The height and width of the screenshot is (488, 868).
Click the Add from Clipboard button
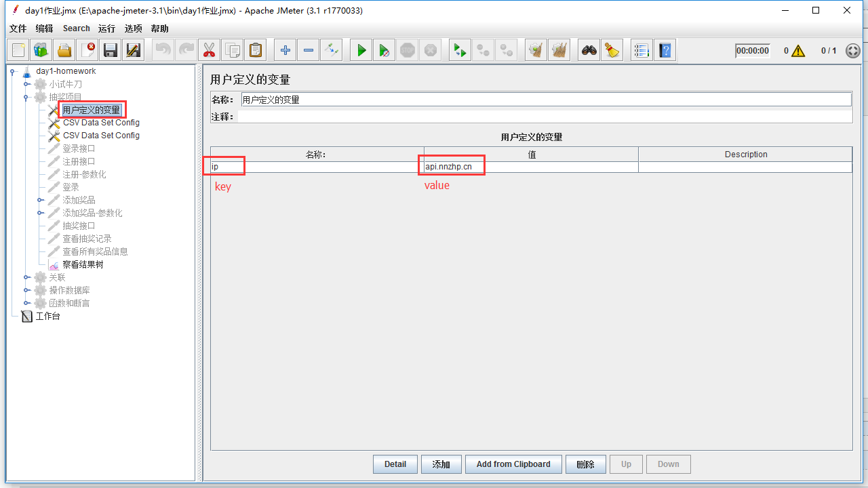513,464
